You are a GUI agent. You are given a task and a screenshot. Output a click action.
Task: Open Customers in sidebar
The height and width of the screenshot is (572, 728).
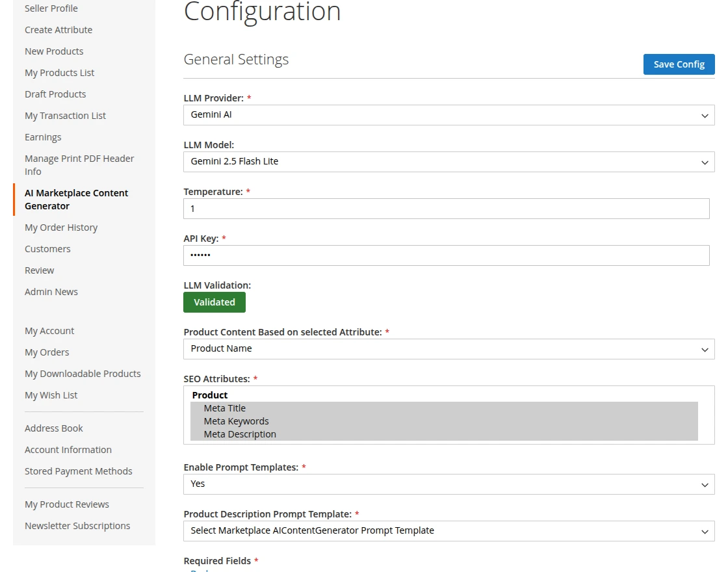point(47,249)
